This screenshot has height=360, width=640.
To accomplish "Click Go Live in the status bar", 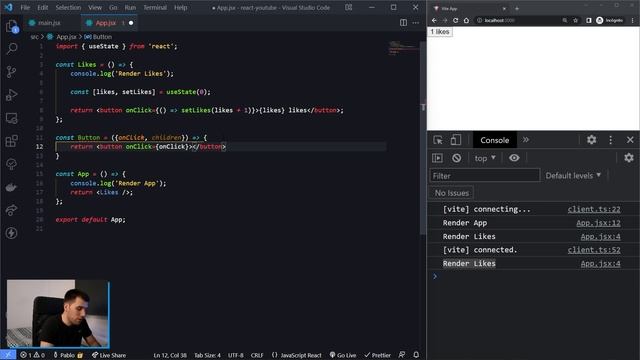I will 343,355.
